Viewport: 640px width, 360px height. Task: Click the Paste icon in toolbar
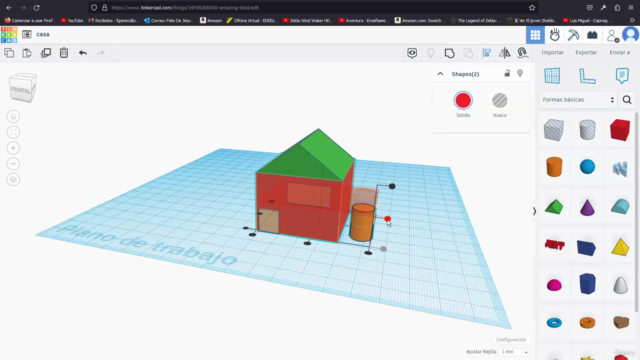27,53
